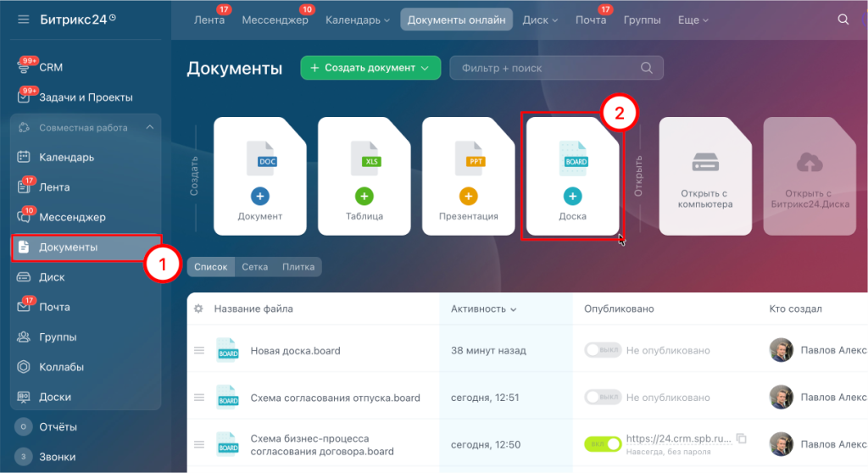Viewport: 868px width, 473px height.
Task: Toggle publishing for Схема согласования отпуска.board
Action: click(x=603, y=398)
